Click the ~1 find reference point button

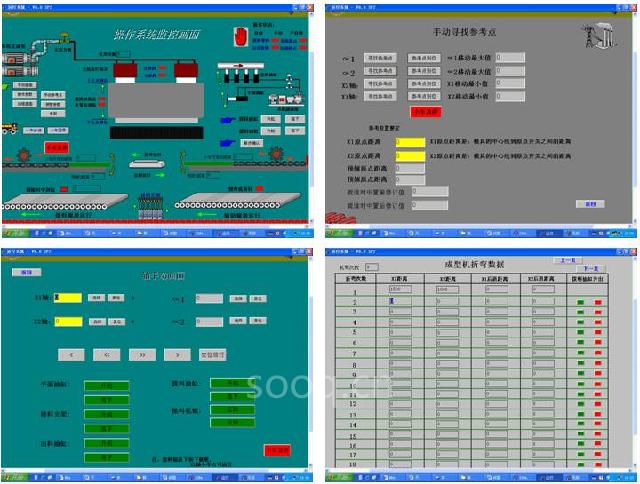[x=379, y=58]
